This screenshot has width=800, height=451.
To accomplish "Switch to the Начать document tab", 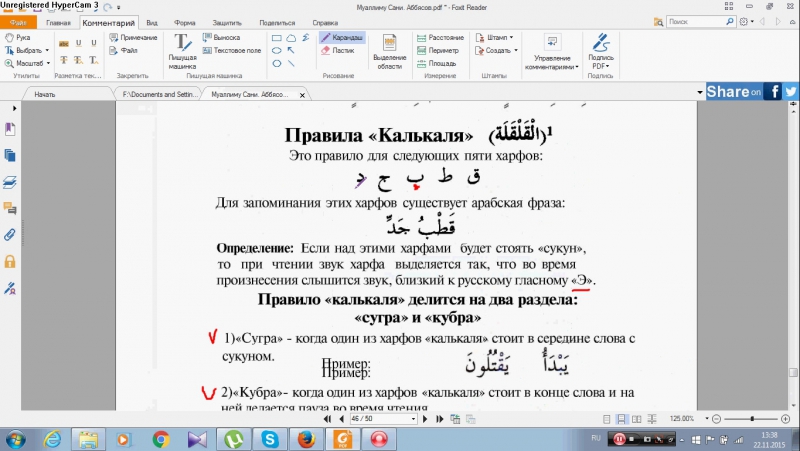I will tap(45, 94).
